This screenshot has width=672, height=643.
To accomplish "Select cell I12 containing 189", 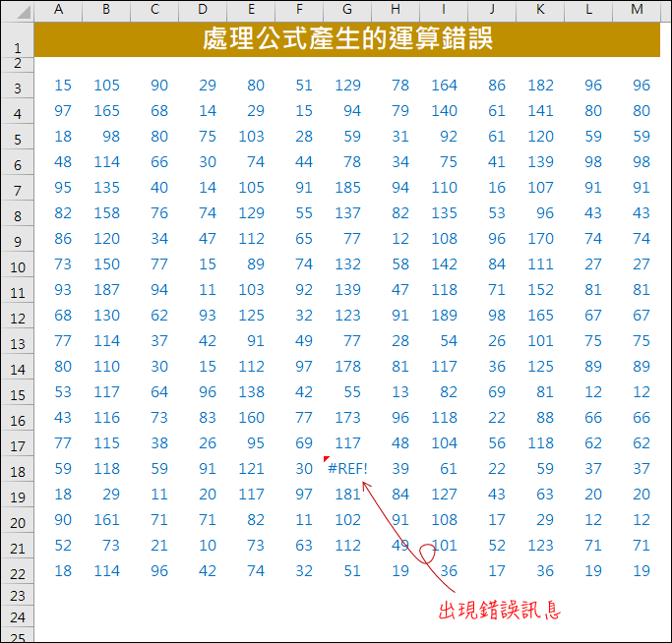I will click(444, 316).
